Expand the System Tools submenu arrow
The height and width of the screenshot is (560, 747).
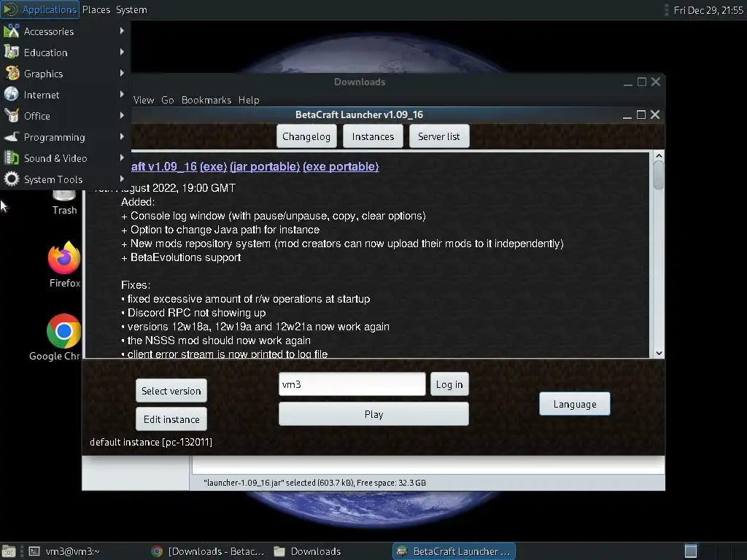click(x=122, y=179)
